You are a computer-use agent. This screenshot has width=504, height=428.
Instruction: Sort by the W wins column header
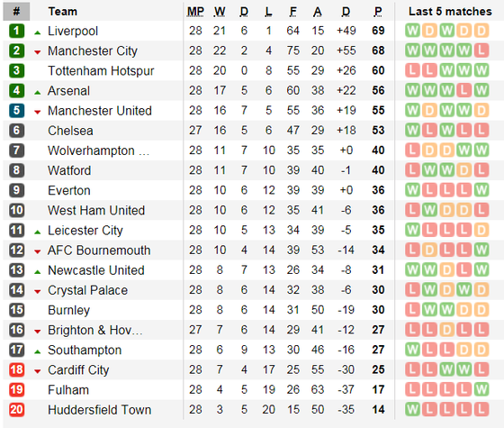(220, 12)
